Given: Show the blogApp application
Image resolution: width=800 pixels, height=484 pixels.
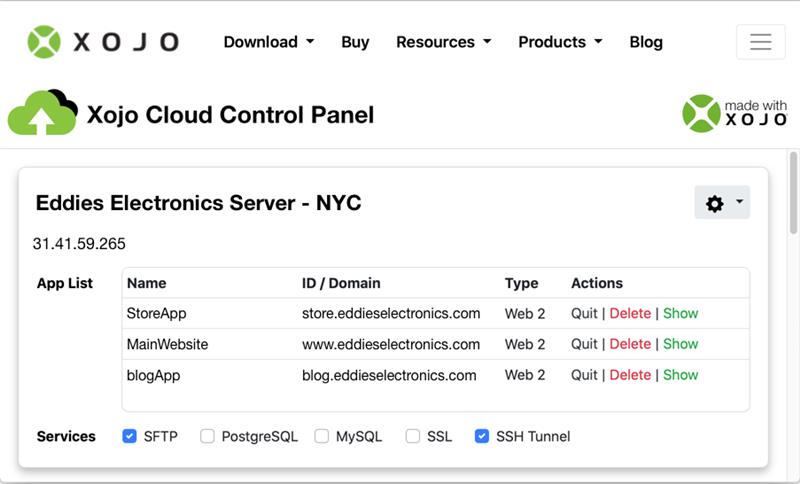Looking at the screenshot, I should [x=680, y=375].
